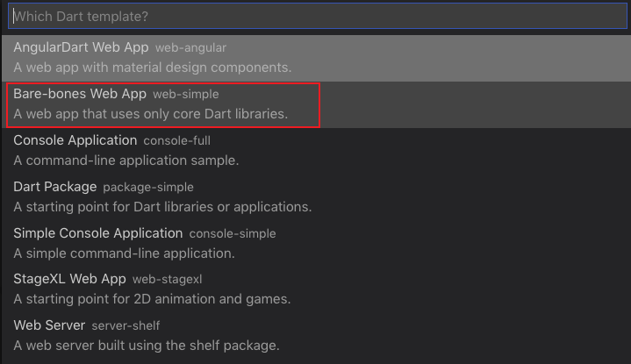Select the Dart Package template
Screen dimensions: 631x364
316,197
